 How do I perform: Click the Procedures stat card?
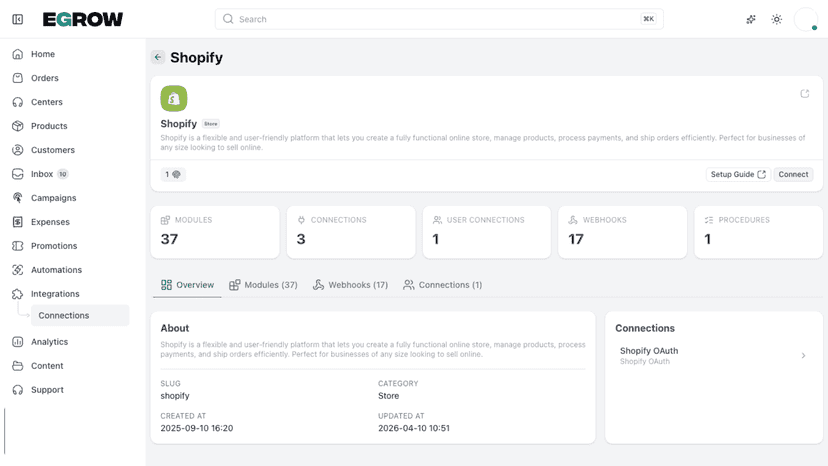pos(758,232)
